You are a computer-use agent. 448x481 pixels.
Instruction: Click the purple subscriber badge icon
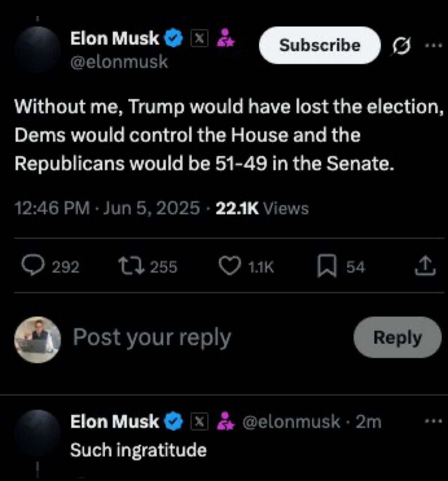point(225,38)
